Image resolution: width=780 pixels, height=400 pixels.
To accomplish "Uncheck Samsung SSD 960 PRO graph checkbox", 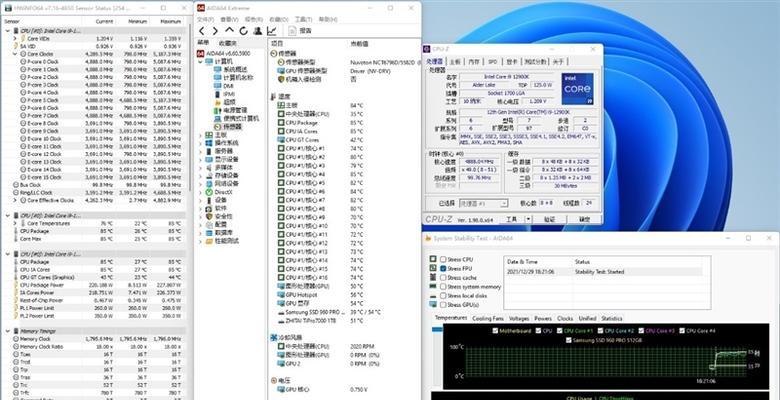I will [569, 340].
